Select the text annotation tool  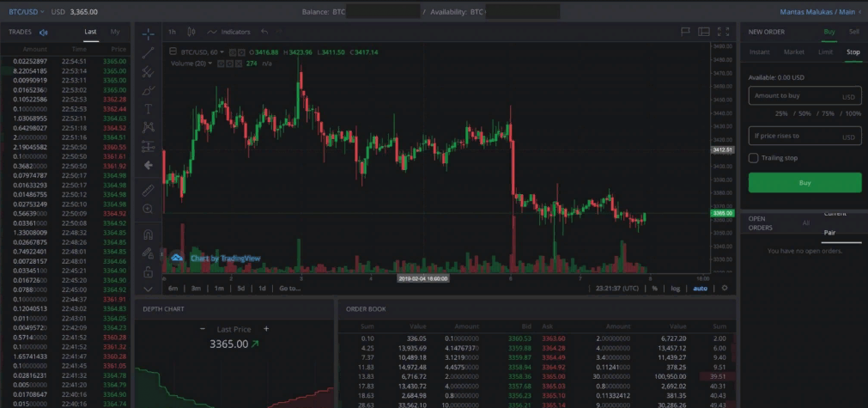tap(148, 108)
